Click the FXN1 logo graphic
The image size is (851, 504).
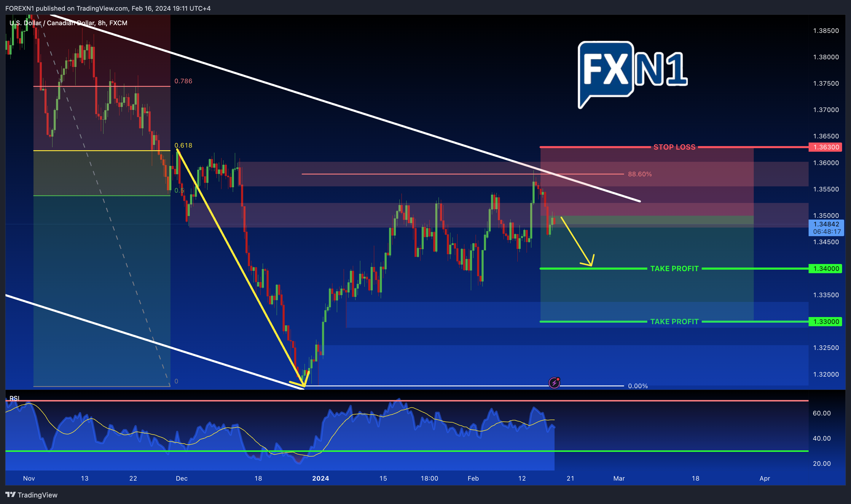click(632, 74)
